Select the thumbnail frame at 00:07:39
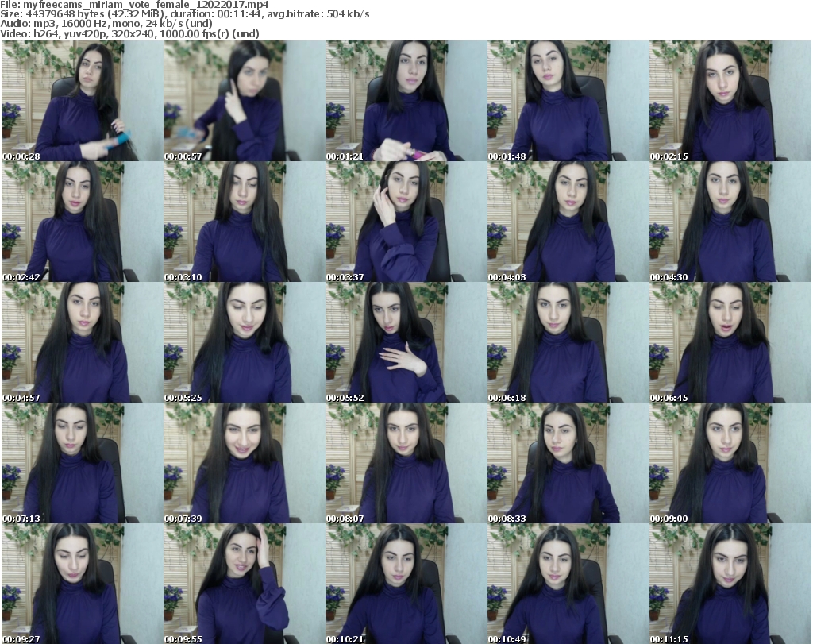The image size is (813, 644). point(245,463)
